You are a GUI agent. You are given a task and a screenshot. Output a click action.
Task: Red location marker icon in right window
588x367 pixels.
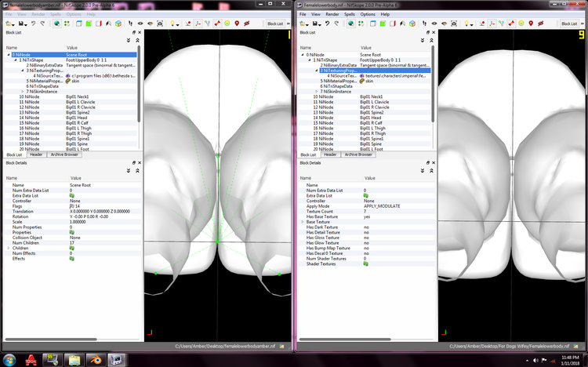(x=531, y=24)
